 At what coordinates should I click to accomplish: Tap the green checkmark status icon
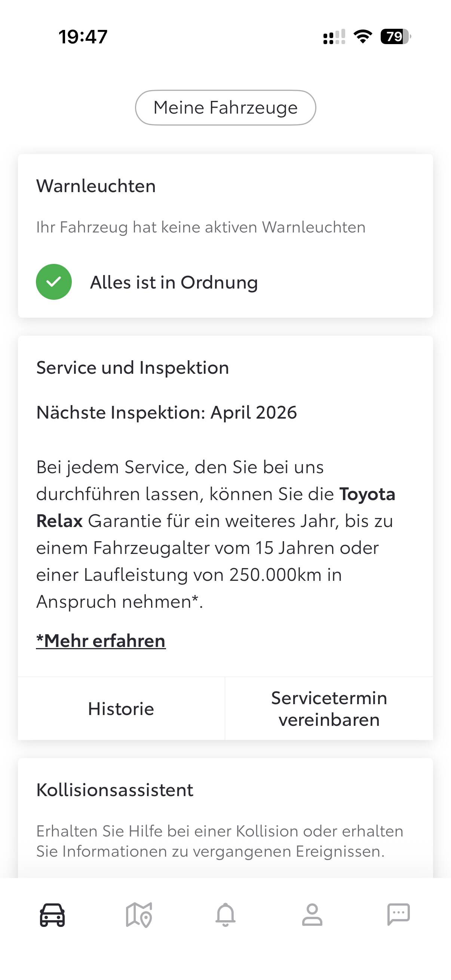pos(53,282)
